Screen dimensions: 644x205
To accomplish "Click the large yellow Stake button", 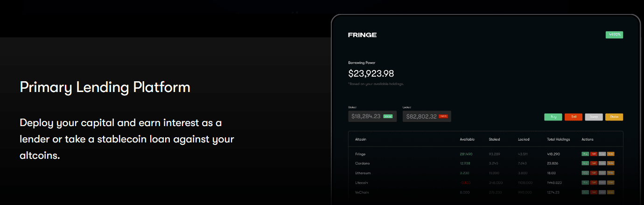I will click(614, 117).
